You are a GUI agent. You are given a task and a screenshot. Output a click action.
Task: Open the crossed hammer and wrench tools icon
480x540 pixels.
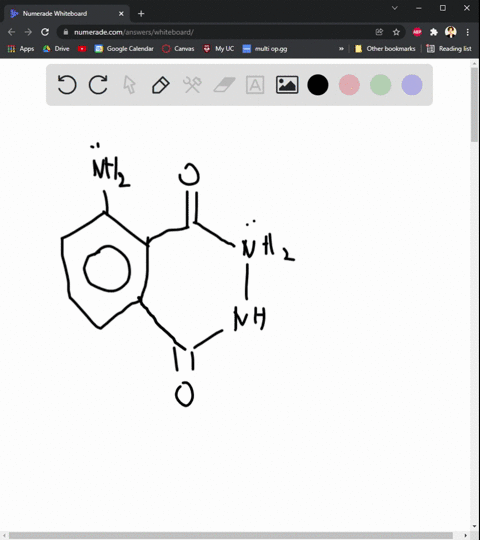pos(192,85)
